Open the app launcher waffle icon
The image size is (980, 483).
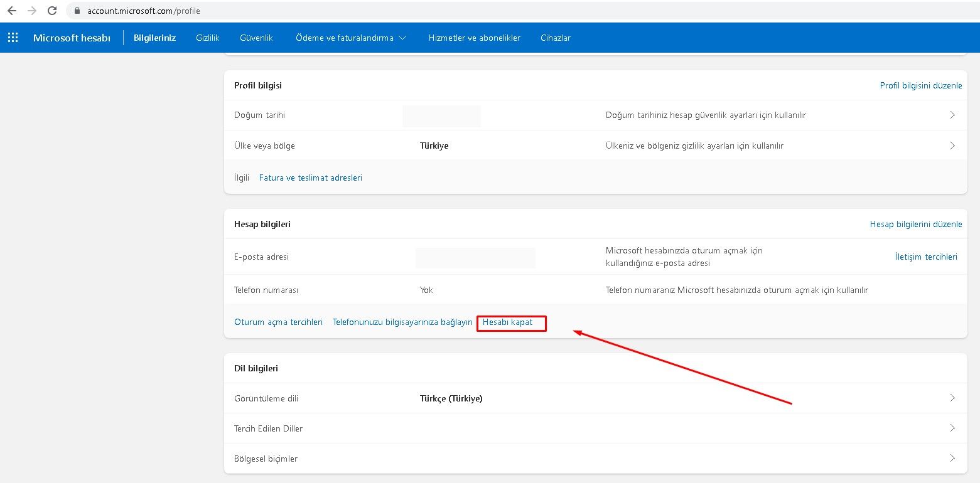[13, 38]
